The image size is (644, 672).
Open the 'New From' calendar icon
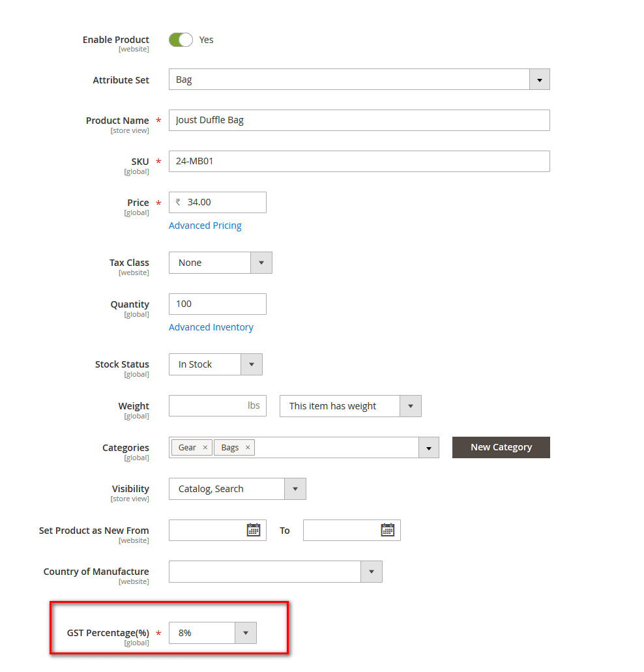pos(254,530)
